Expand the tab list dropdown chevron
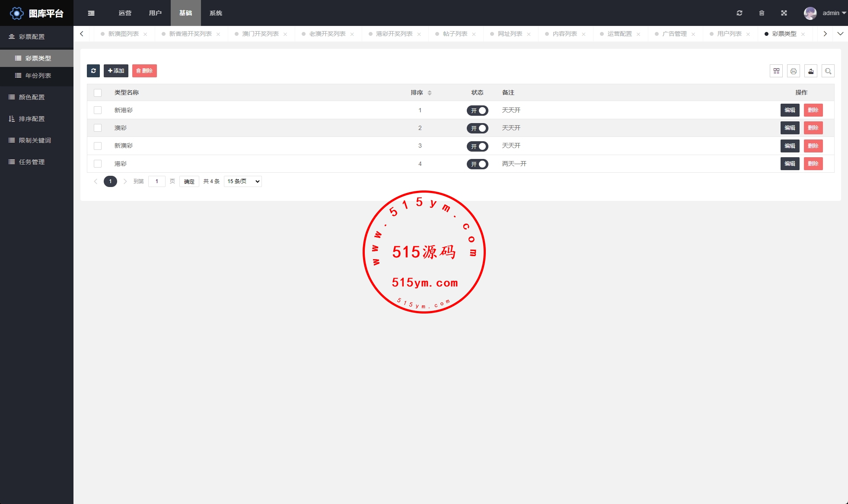The height and width of the screenshot is (504, 848). [840, 34]
